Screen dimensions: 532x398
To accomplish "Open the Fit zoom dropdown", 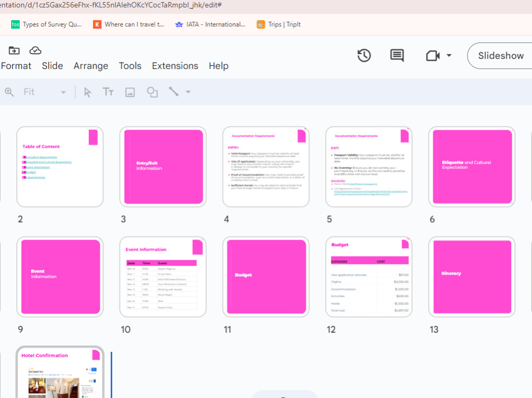I will (44, 92).
